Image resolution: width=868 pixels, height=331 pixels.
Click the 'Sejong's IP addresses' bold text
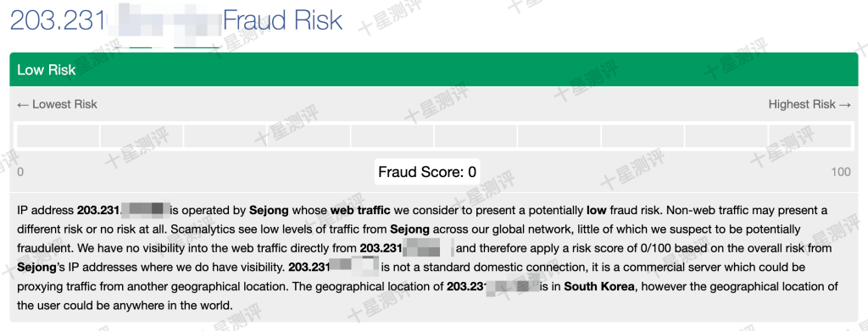pyautogui.click(x=37, y=268)
